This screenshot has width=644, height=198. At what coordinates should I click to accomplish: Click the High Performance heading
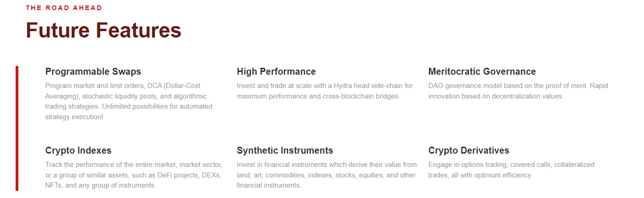click(276, 71)
